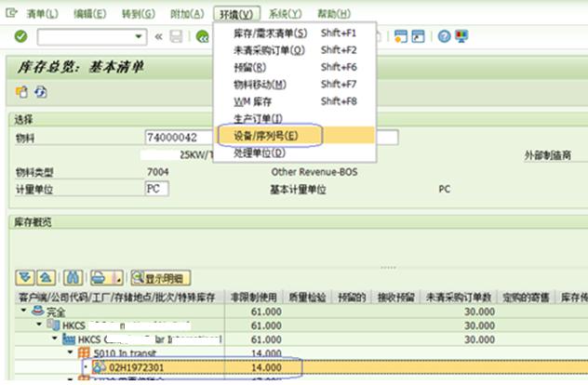This screenshot has height=385, width=588.
Task: Click the menu exit icon beside 清单
Action: click(11, 13)
